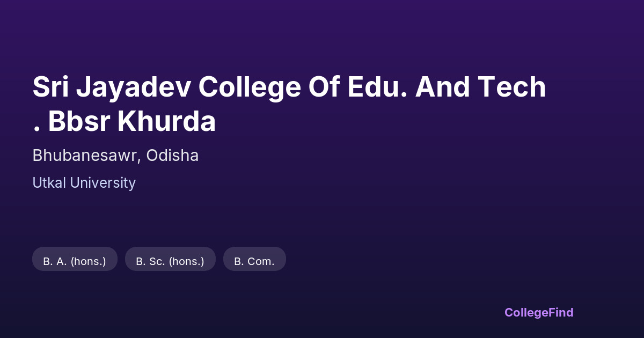
Task: Click the Sri Jayadev College heading
Action: click(289, 87)
